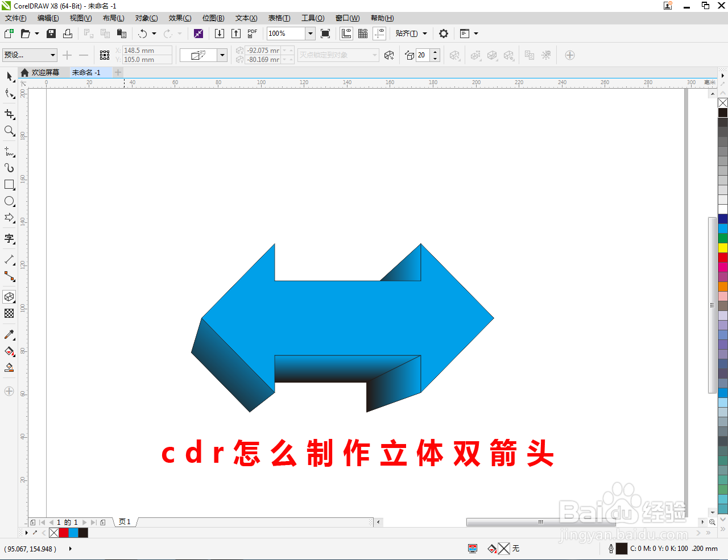Toggle the rulers display
The width and height of the screenshot is (728, 560).
[x=346, y=34]
